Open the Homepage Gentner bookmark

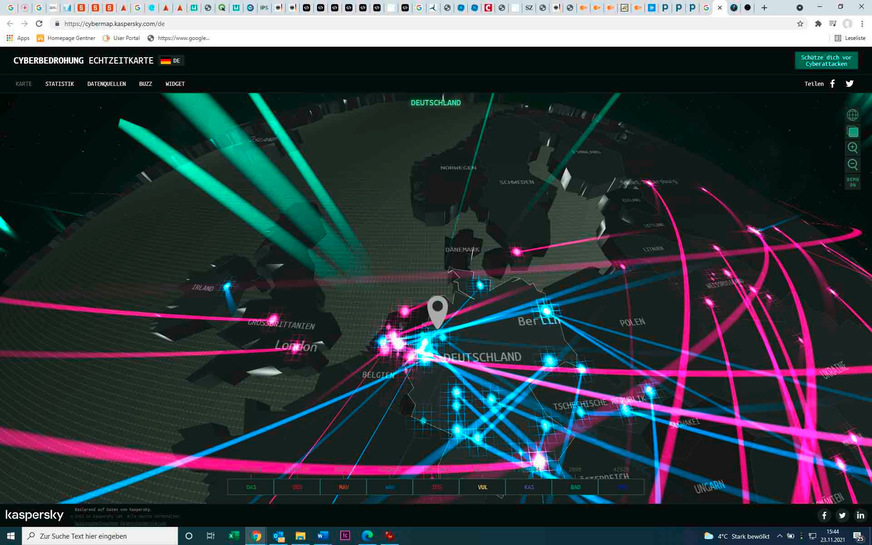coord(66,38)
